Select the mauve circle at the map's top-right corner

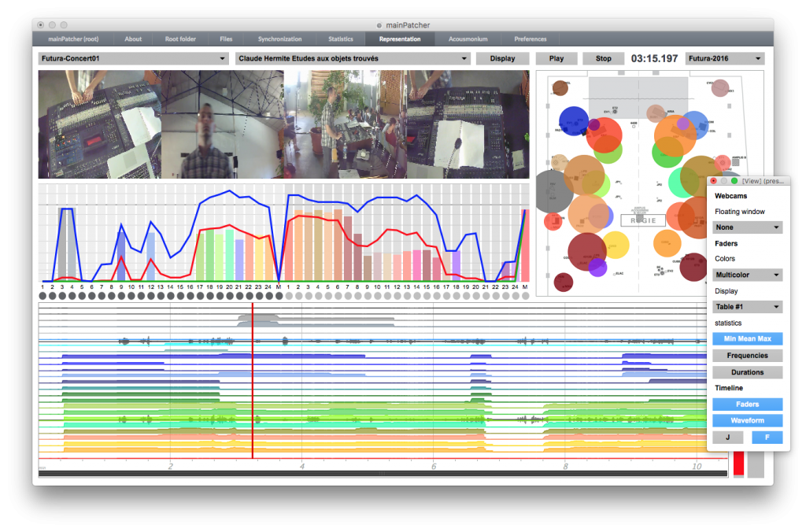click(x=720, y=88)
